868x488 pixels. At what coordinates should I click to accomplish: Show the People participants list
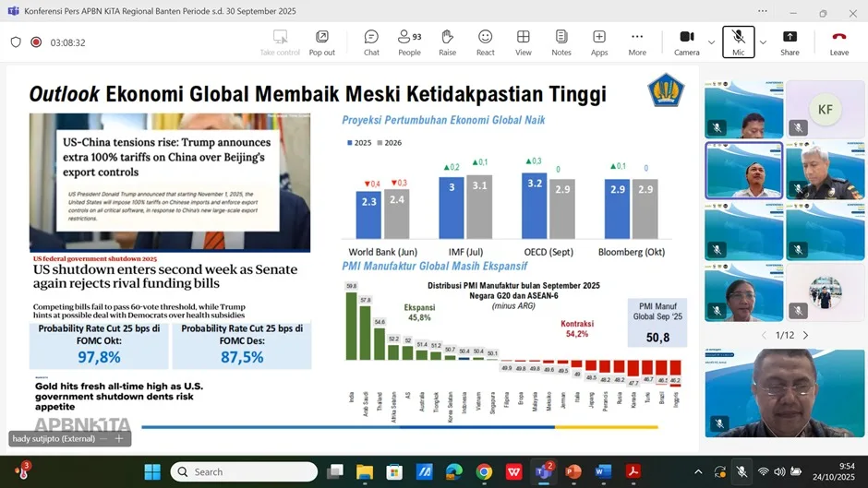click(x=409, y=42)
